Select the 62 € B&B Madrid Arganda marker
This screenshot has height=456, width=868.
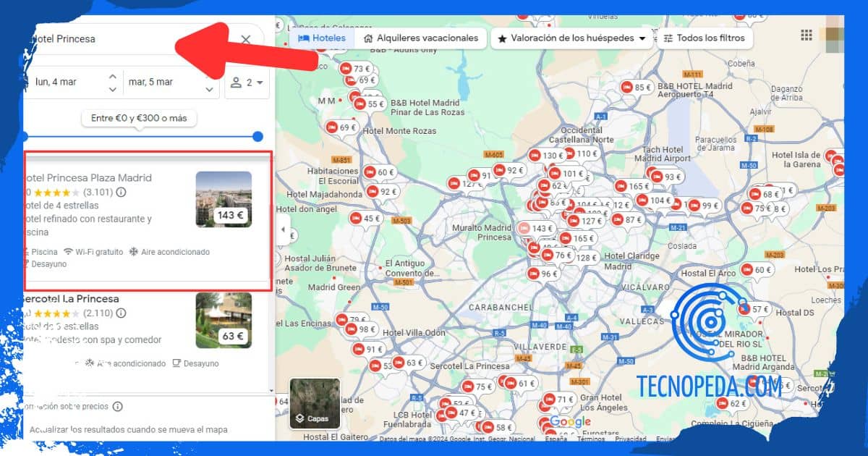731,403
